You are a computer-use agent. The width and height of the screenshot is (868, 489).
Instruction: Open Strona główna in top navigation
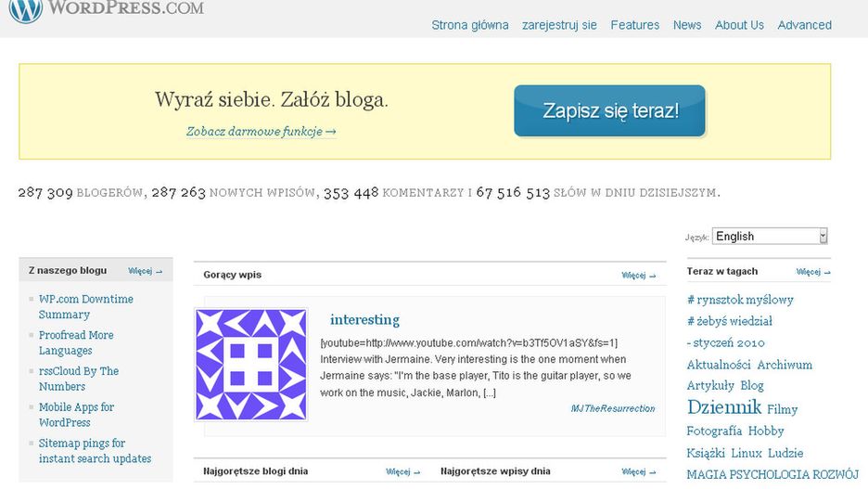[x=469, y=25]
